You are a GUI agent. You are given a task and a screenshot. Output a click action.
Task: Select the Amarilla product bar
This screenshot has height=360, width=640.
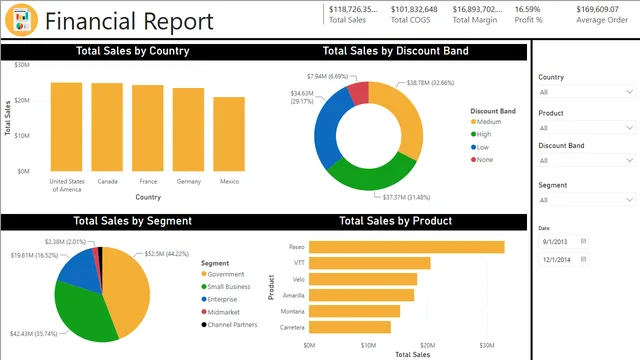tap(361, 295)
